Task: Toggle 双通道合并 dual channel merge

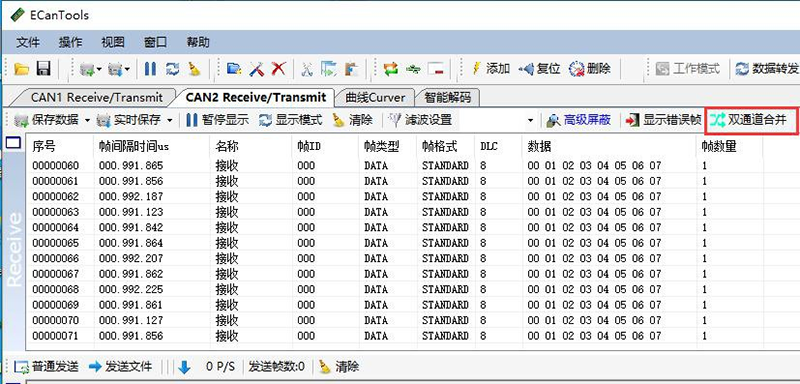Action: tap(748, 120)
